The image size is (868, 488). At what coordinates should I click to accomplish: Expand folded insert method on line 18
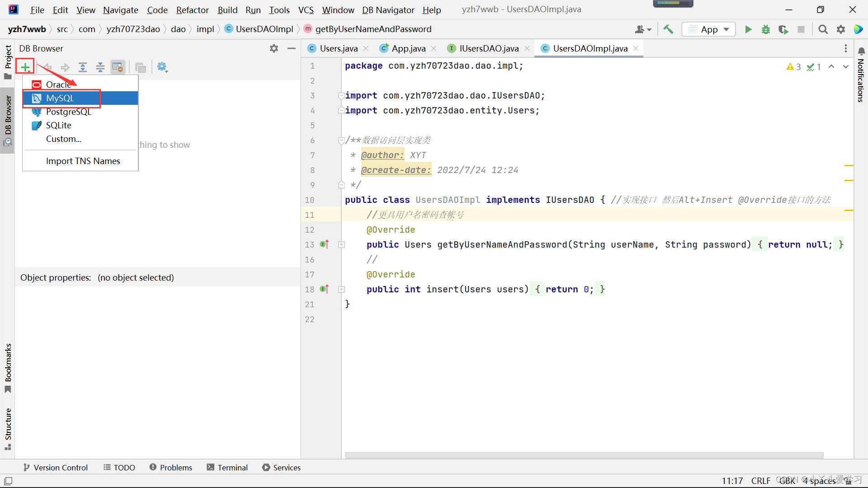342,289
